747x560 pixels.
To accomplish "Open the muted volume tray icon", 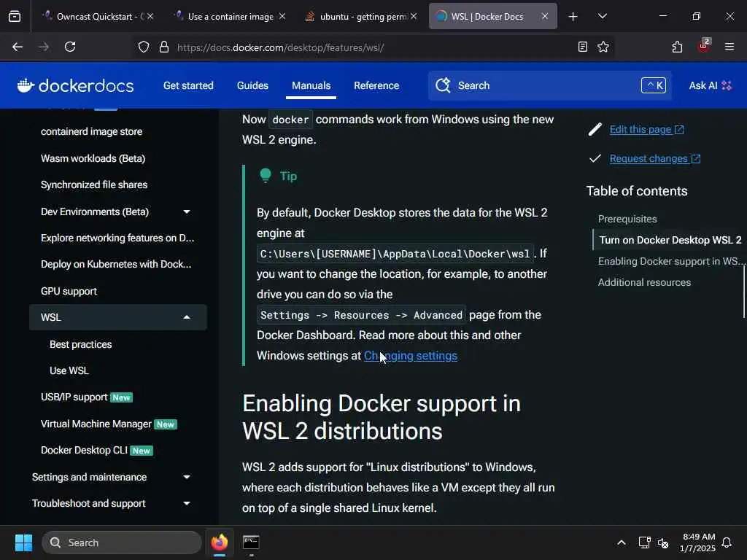I will tap(662, 542).
